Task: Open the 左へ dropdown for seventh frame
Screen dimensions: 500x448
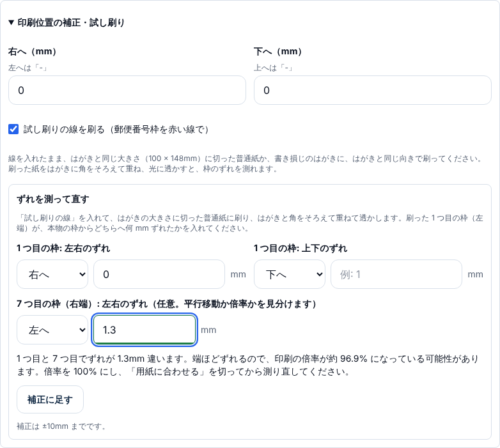Action: (52, 330)
